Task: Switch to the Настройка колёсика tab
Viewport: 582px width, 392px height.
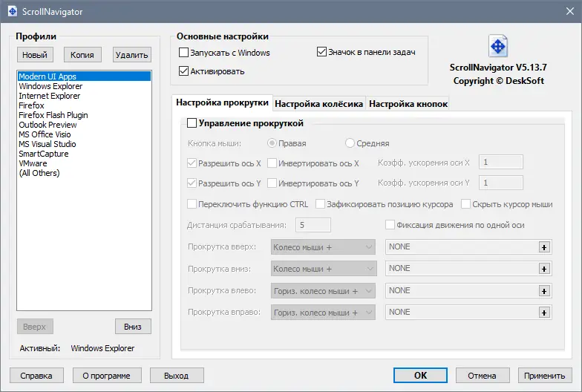Action: coord(319,104)
